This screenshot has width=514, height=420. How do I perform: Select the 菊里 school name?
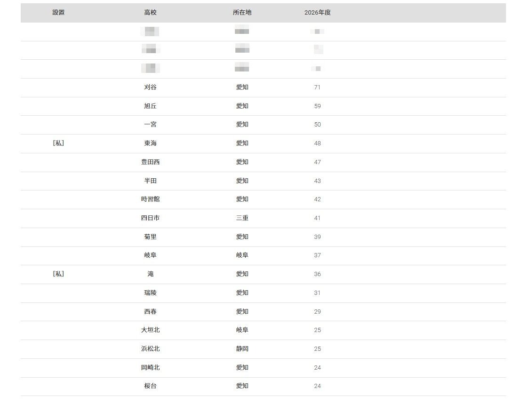tap(150, 237)
